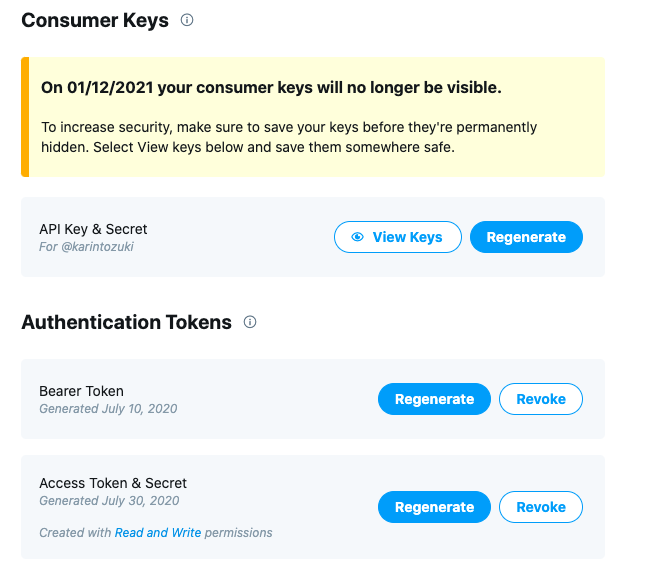646x576 pixels.
Task: Select the Access Token & Secret label
Action: [x=113, y=483]
